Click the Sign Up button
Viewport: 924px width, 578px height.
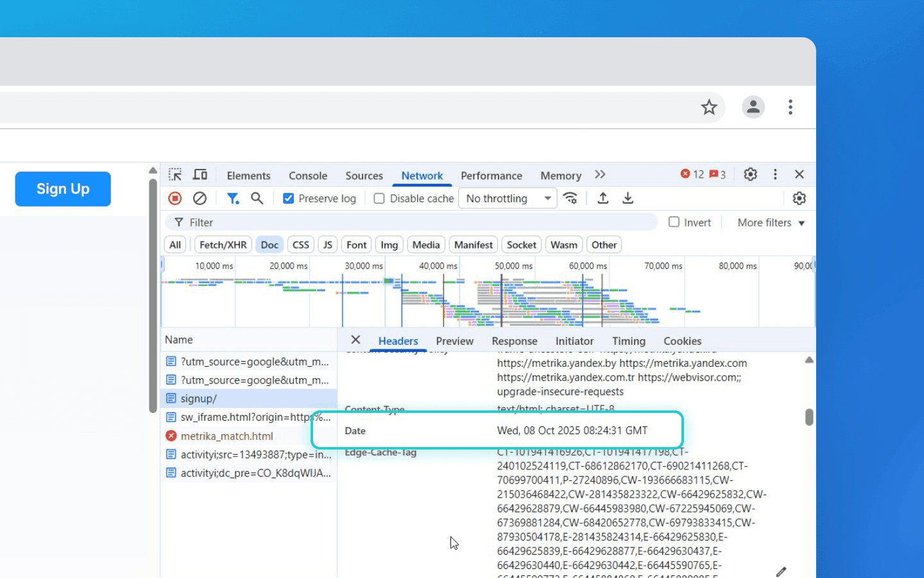point(63,189)
